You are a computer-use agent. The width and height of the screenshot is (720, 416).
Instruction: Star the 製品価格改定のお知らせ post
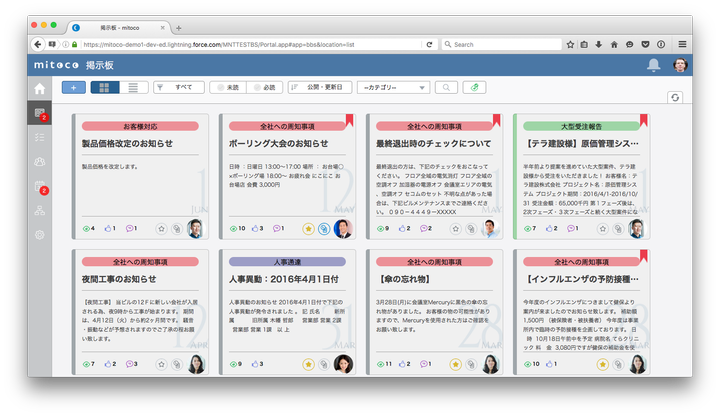point(159,229)
